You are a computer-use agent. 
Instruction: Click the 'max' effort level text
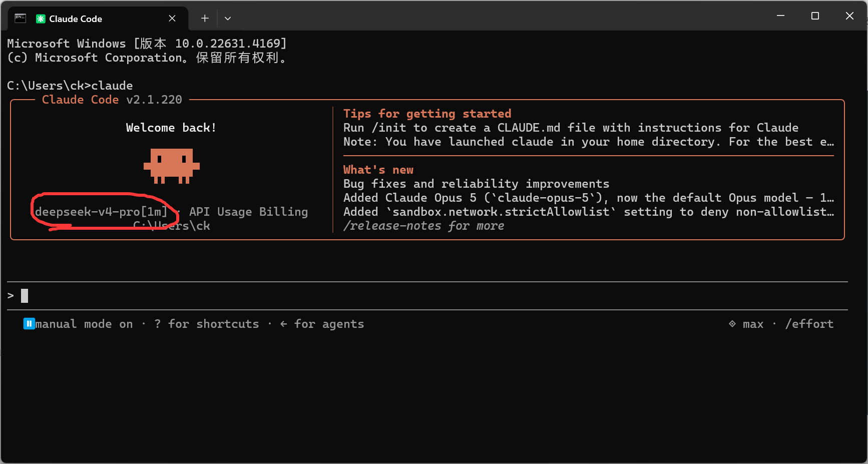(x=753, y=324)
